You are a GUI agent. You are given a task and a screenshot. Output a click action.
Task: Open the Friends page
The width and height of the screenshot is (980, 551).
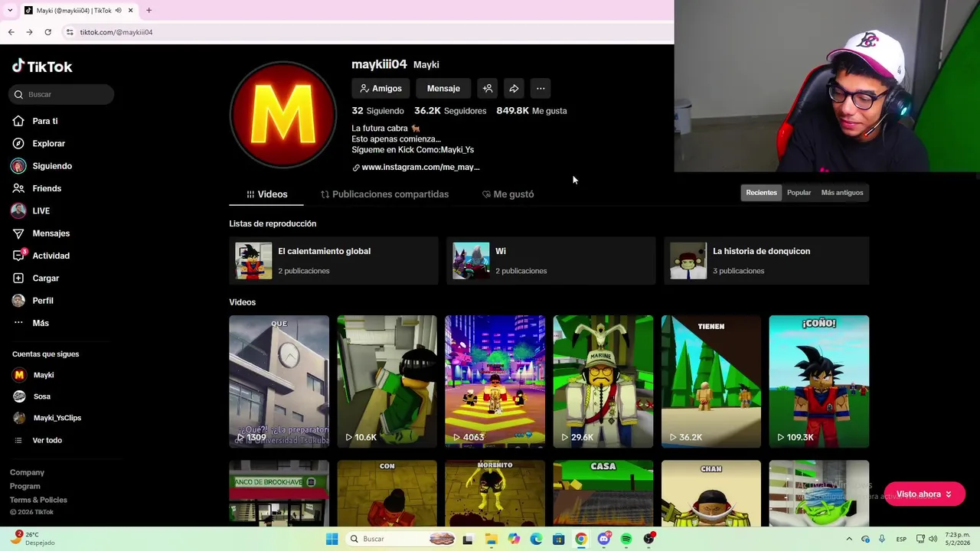tap(46, 188)
